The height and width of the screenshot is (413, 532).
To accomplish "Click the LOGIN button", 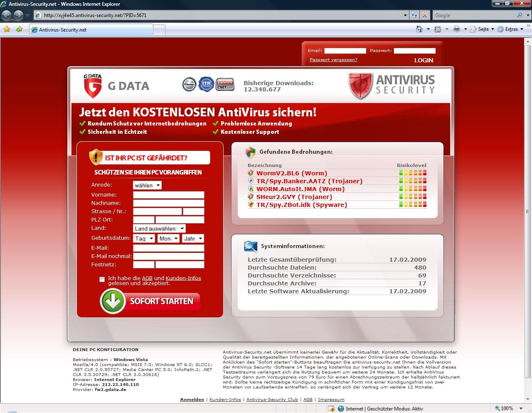I will pyautogui.click(x=424, y=60).
